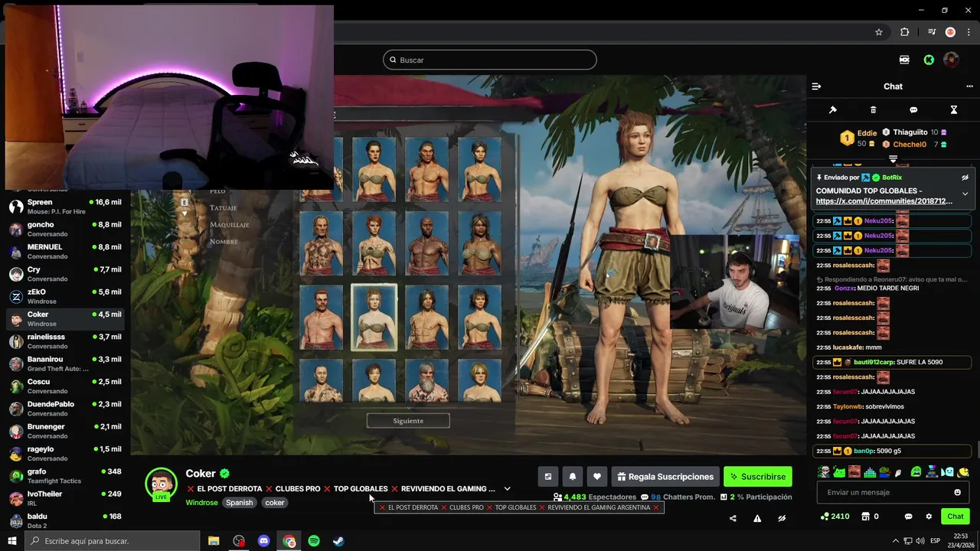The image size is (980, 551).
Task: Report the stream via the warning triangle
Action: click(757, 518)
